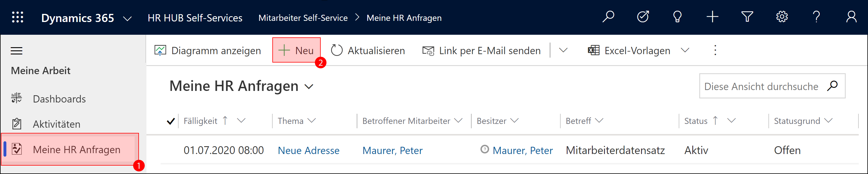The image size is (868, 174).
Task: Open the Neue Adresse record link
Action: 308,150
